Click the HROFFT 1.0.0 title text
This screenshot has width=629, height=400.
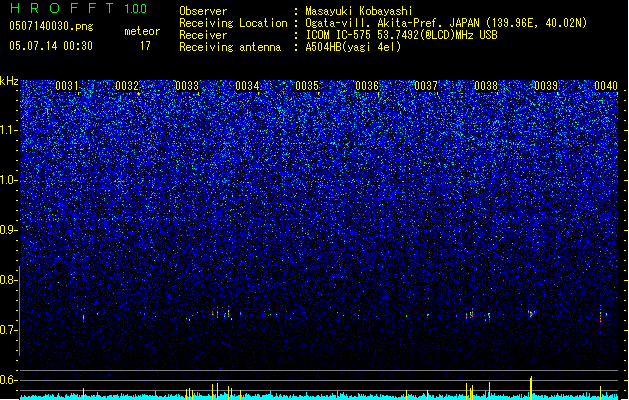[x=79, y=8]
